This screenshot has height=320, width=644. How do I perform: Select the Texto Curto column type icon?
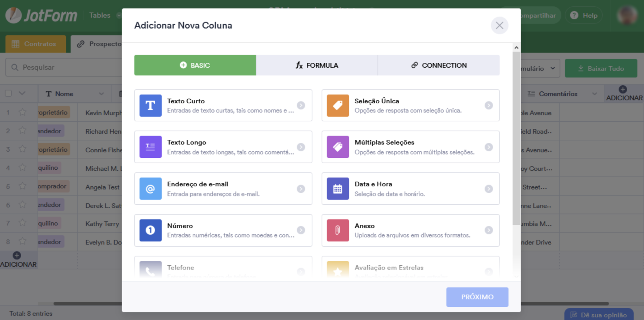pos(150,106)
